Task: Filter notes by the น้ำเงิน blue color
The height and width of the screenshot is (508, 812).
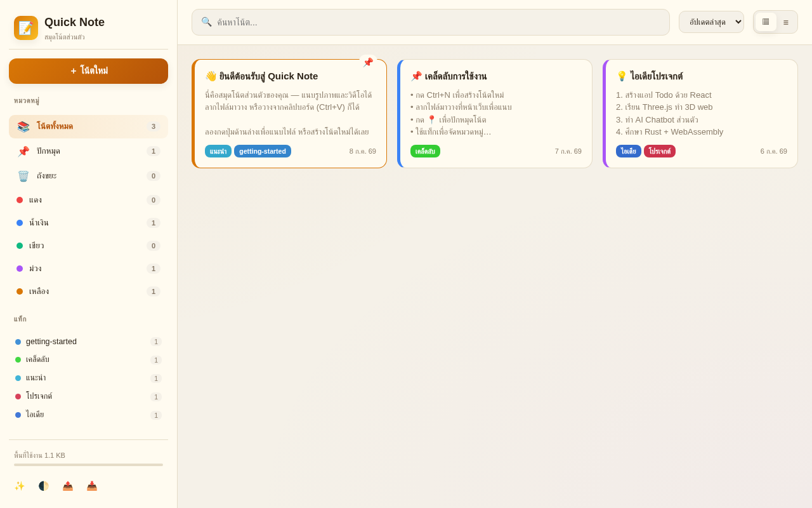Action: pyautogui.click(x=89, y=223)
